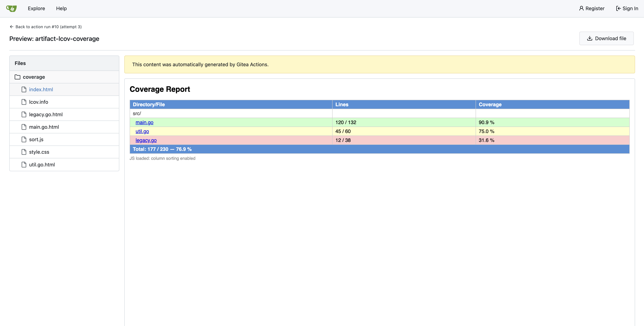644x326 pixels.
Task: Click the Sign In link
Action: click(627, 9)
